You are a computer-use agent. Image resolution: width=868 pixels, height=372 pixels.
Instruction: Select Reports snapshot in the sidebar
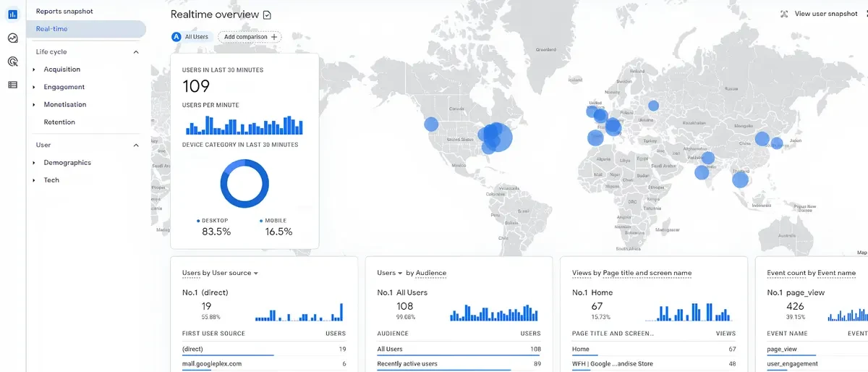pos(64,12)
